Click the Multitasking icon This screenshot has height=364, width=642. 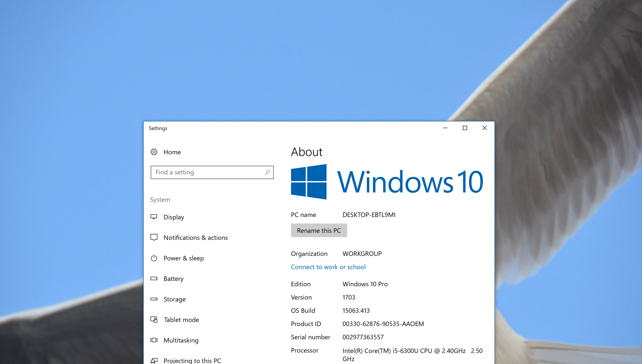click(x=154, y=340)
